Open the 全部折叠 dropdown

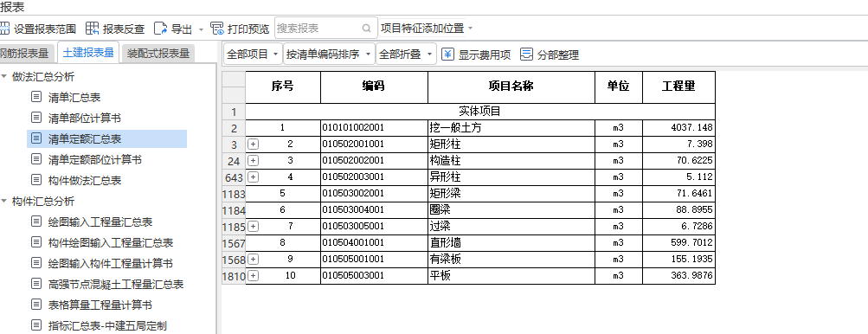tap(406, 55)
